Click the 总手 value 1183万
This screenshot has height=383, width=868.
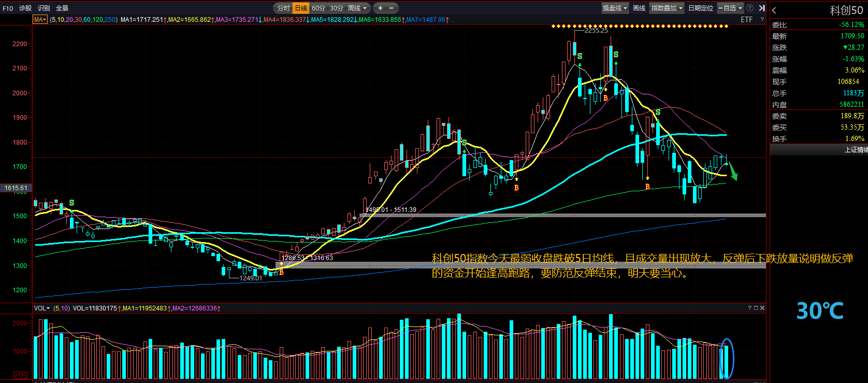pyautogui.click(x=853, y=93)
